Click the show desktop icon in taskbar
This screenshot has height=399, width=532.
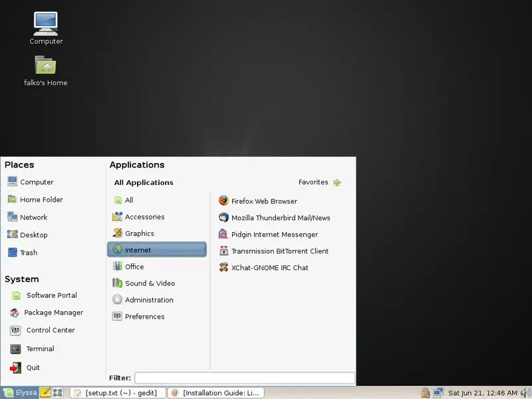(58, 392)
